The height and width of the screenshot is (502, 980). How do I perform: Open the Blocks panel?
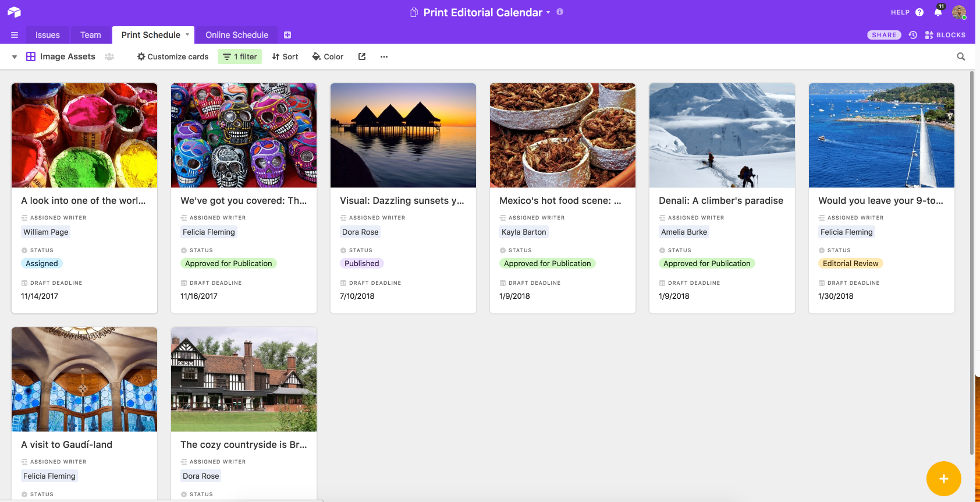pos(945,35)
